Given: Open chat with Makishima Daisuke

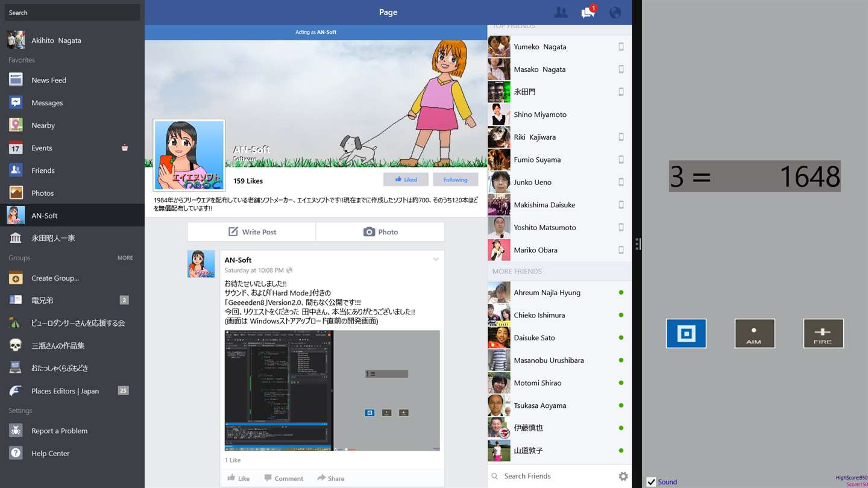Looking at the screenshot, I should 559,205.
